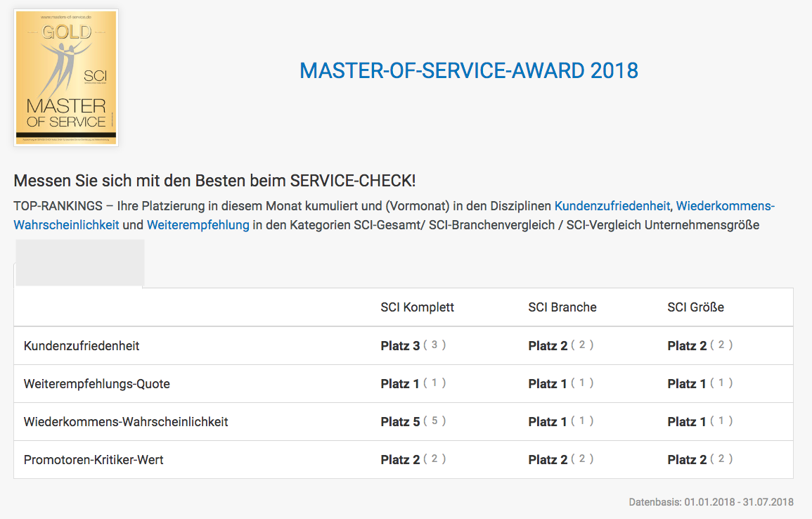This screenshot has height=519, width=812.
Task: Select the blank grey tab above the table
Action: pyautogui.click(x=79, y=263)
